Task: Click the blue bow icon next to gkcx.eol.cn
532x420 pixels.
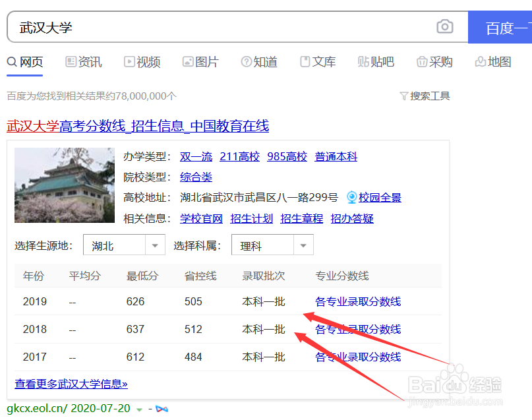Action: [162, 409]
